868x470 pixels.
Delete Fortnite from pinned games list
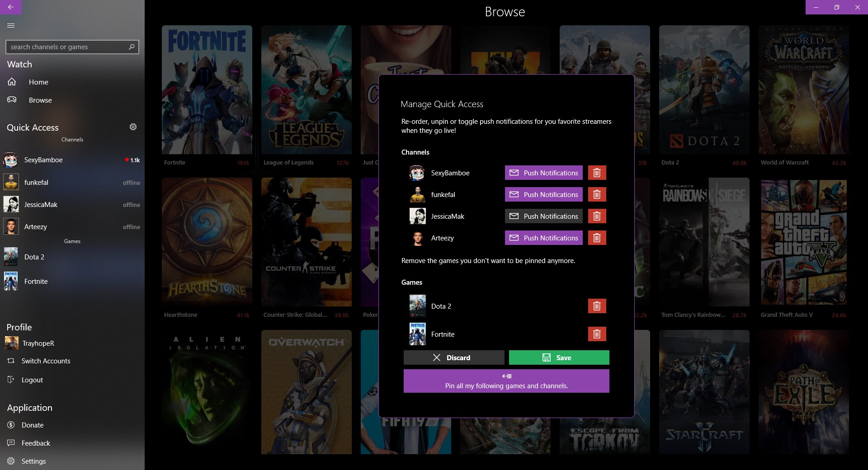click(x=597, y=334)
